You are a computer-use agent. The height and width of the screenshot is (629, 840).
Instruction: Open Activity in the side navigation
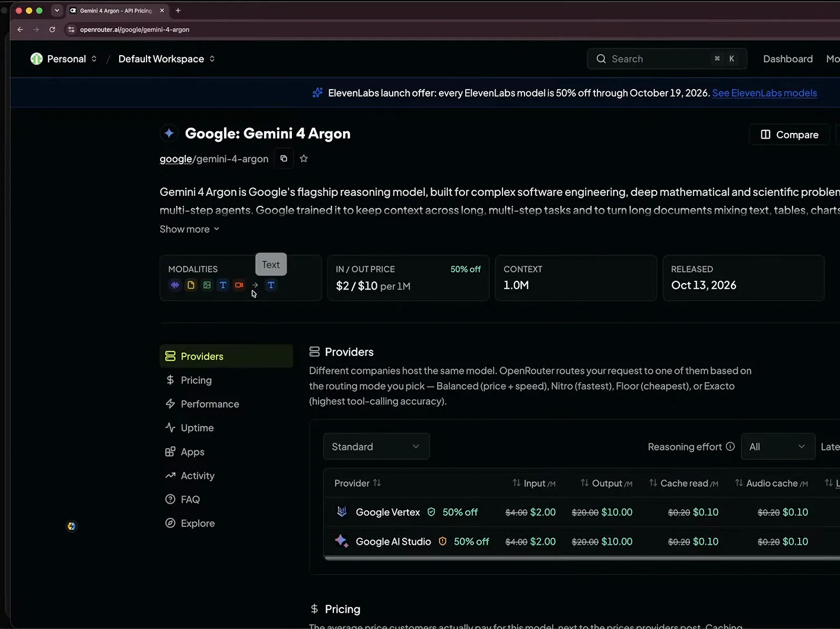pyautogui.click(x=226, y=476)
